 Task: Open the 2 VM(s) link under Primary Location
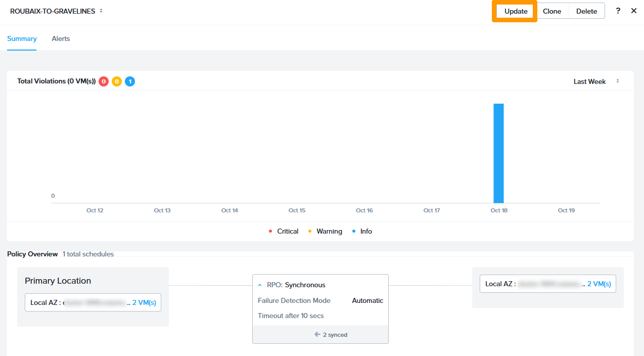144,302
